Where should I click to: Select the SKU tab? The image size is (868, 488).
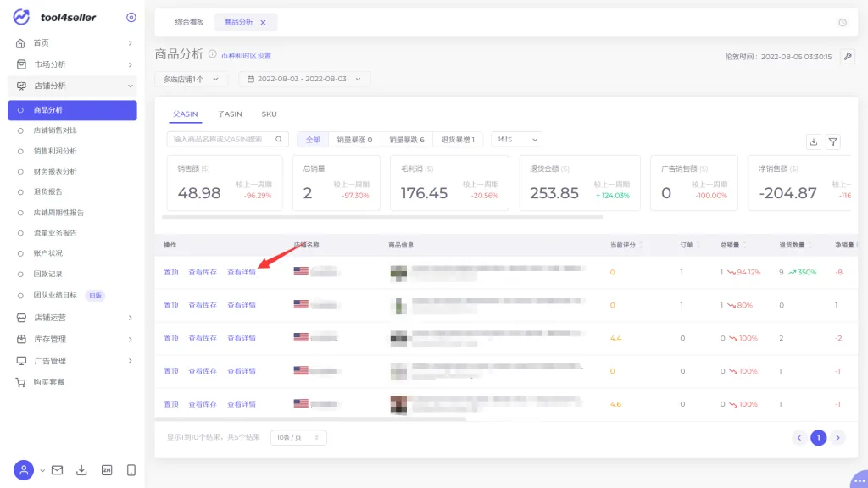pos(269,114)
